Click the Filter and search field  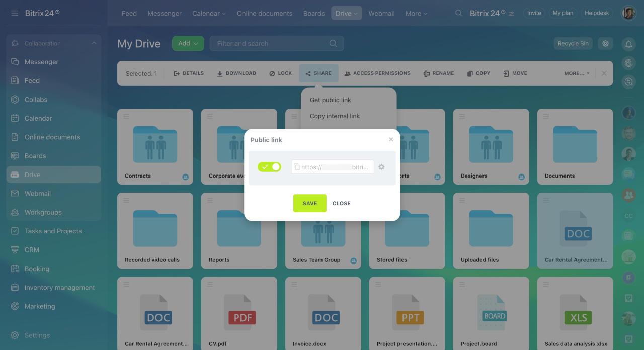click(272, 44)
